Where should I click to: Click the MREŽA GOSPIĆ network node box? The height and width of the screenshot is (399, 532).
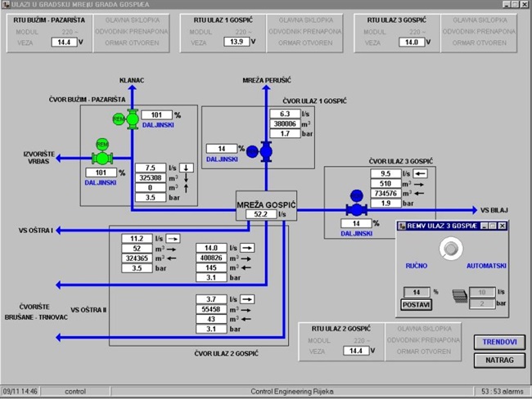pos(266,205)
